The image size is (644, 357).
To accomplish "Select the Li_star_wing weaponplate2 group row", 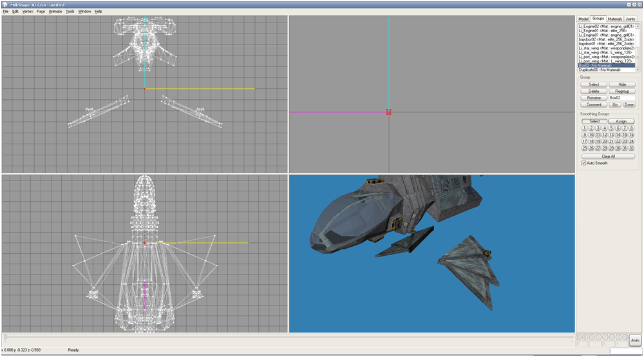I will tap(606, 48).
